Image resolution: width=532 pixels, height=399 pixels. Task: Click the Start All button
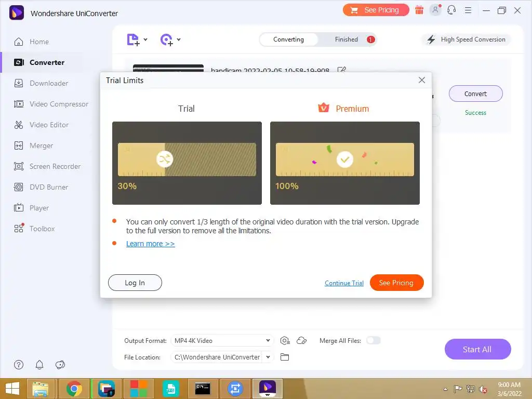[478, 349]
